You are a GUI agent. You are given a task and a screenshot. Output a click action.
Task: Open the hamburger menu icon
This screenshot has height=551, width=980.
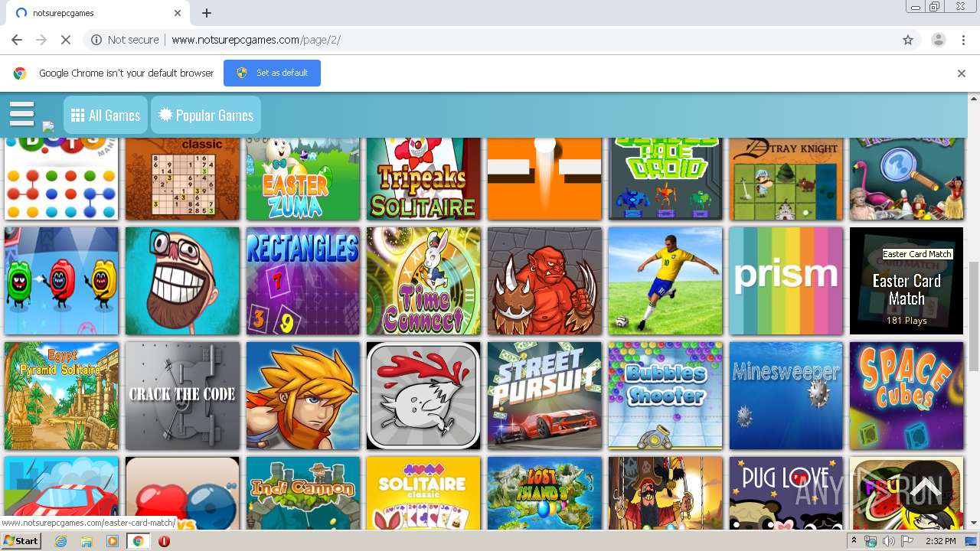22,114
